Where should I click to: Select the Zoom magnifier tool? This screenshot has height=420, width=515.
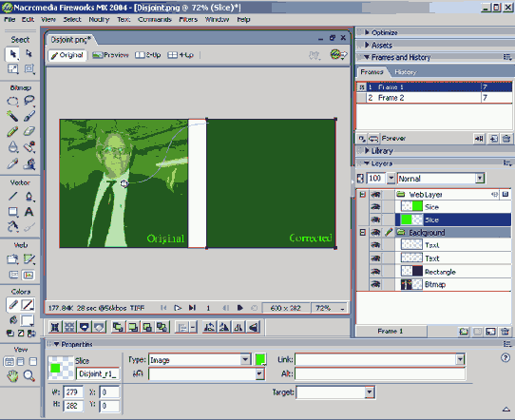point(29,375)
